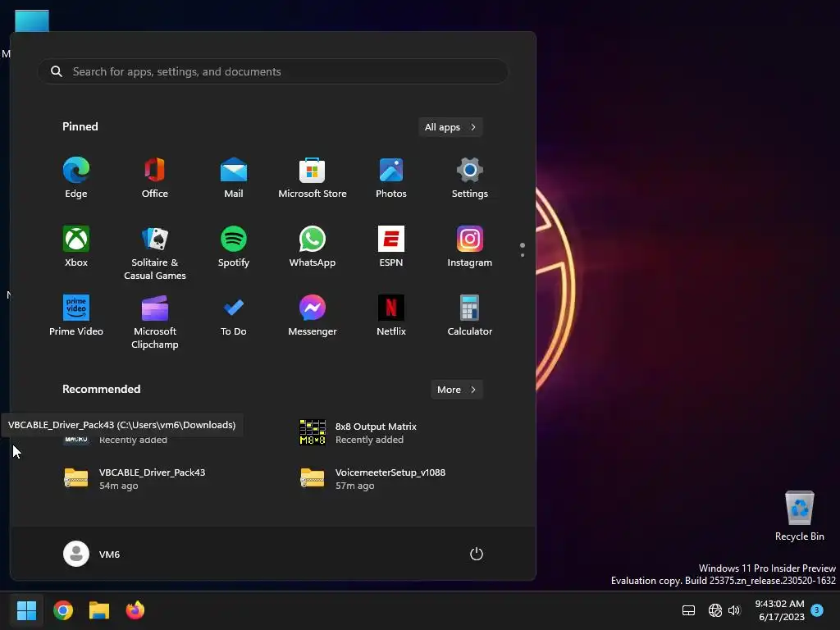Image resolution: width=840 pixels, height=630 pixels.
Task: Launch Spotify
Action: [x=234, y=247]
